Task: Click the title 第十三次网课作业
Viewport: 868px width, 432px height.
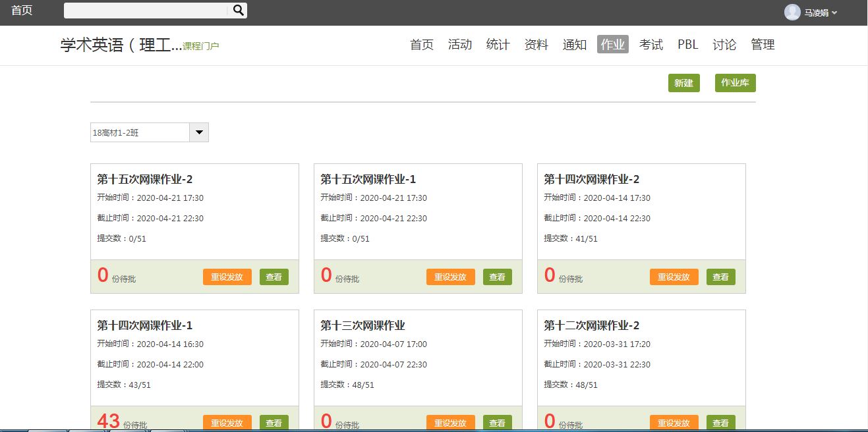Action: point(363,325)
